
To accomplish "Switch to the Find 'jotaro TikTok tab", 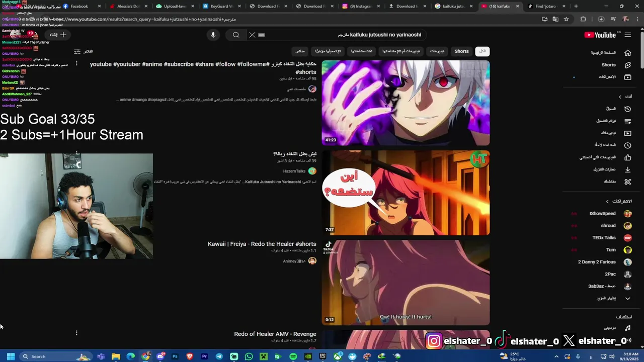I will 546,6.
